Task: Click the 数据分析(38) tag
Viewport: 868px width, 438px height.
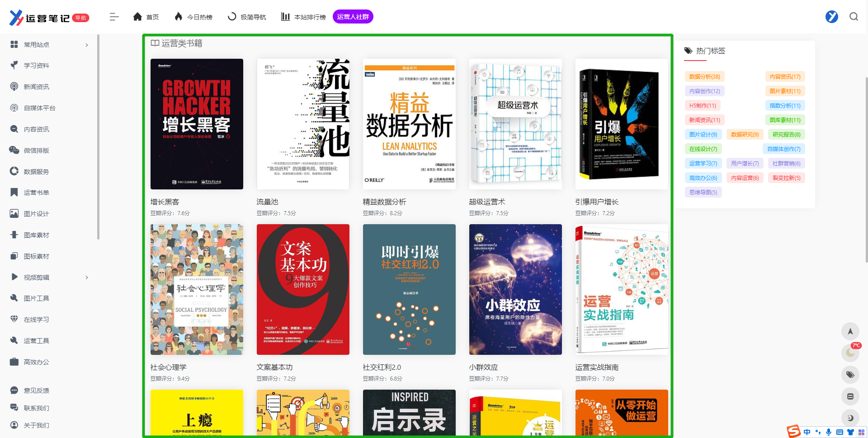Action: click(704, 77)
